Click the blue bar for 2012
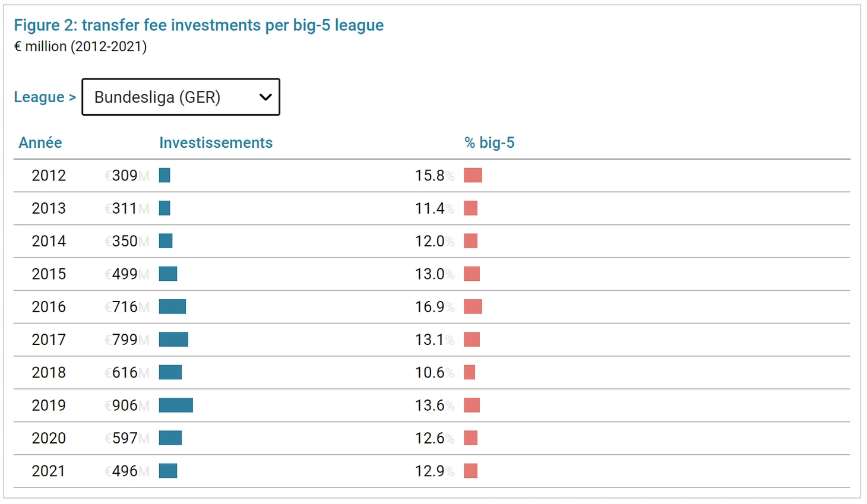This screenshot has width=867, height=504. point(164,176)
